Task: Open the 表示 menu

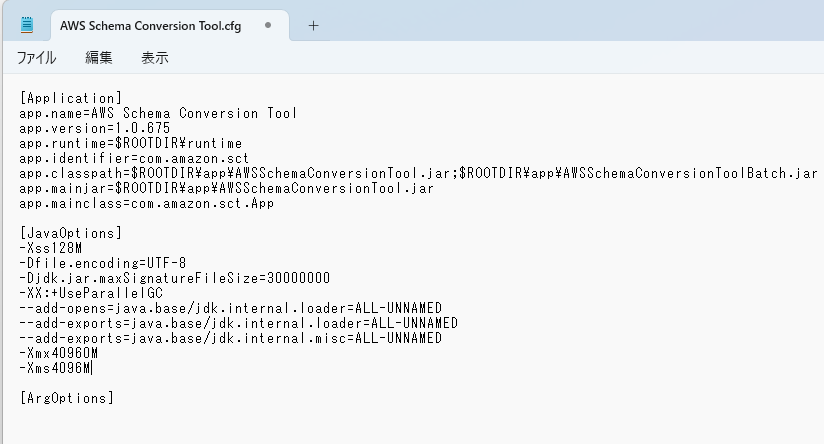Action: 154,57
